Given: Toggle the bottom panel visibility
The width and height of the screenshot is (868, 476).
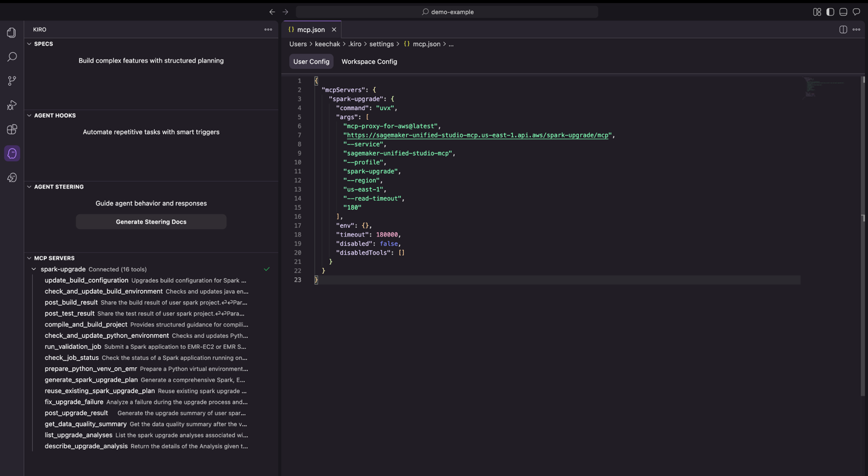Looking at the screenshot, I should [843, 12].
